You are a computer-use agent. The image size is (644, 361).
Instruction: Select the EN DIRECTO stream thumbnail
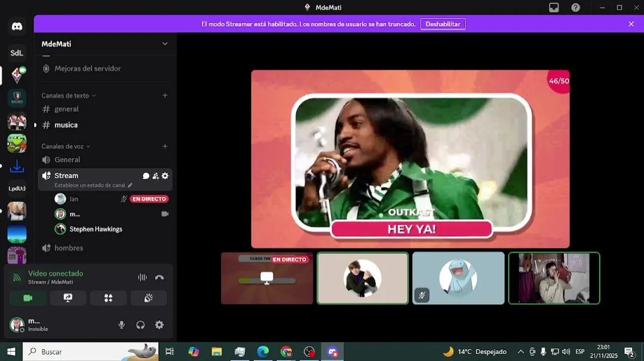point(267,278)
